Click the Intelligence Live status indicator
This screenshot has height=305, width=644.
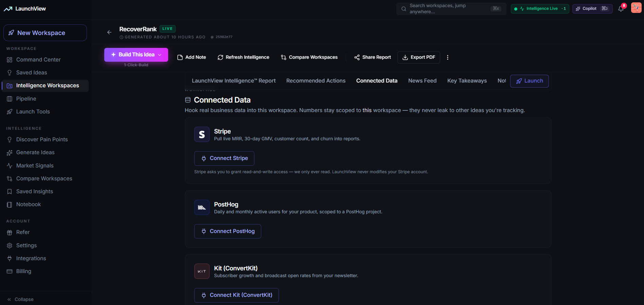pos(540,9)
